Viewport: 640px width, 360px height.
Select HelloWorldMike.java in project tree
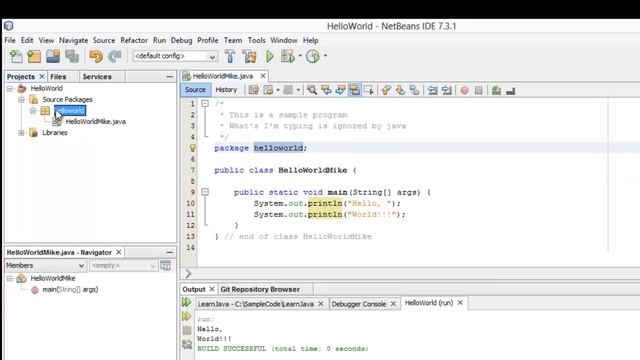[x=96, y=122]
